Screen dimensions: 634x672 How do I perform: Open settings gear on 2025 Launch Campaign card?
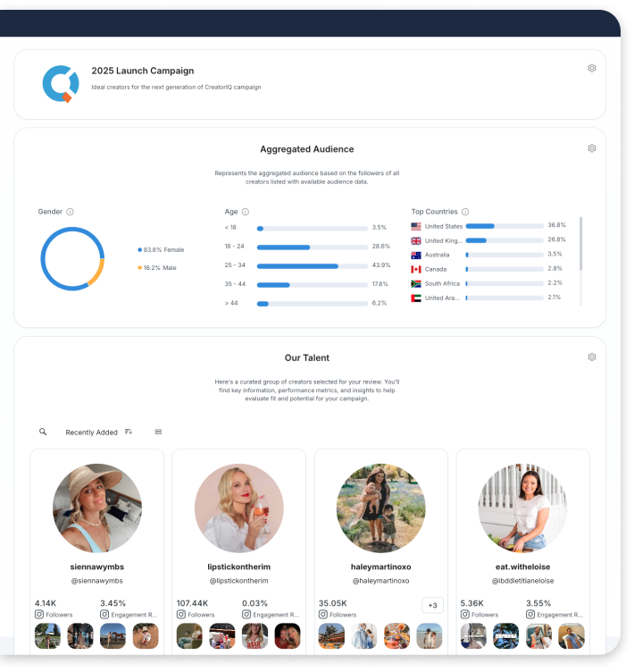click(x=592, y=68)
